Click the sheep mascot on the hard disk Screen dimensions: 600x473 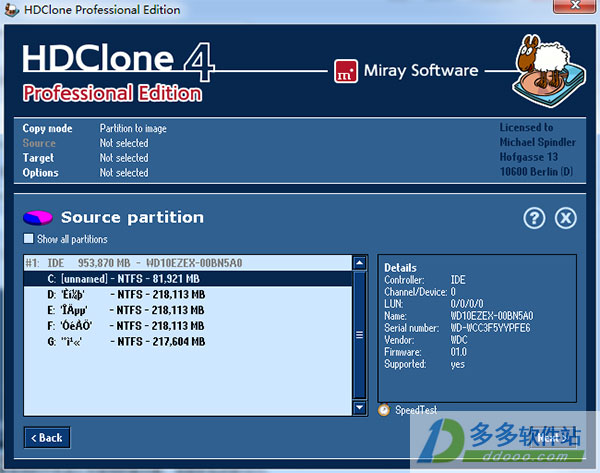click(549, 70)
